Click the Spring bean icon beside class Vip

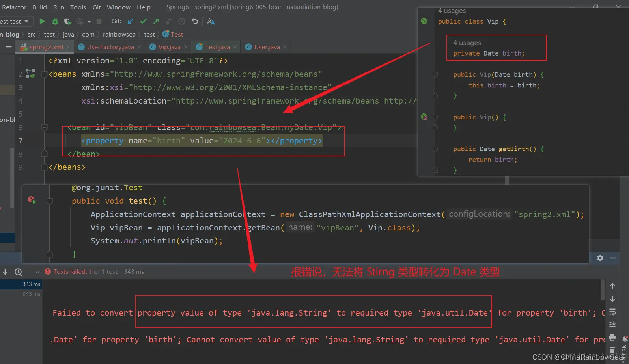tap(424, 21)
